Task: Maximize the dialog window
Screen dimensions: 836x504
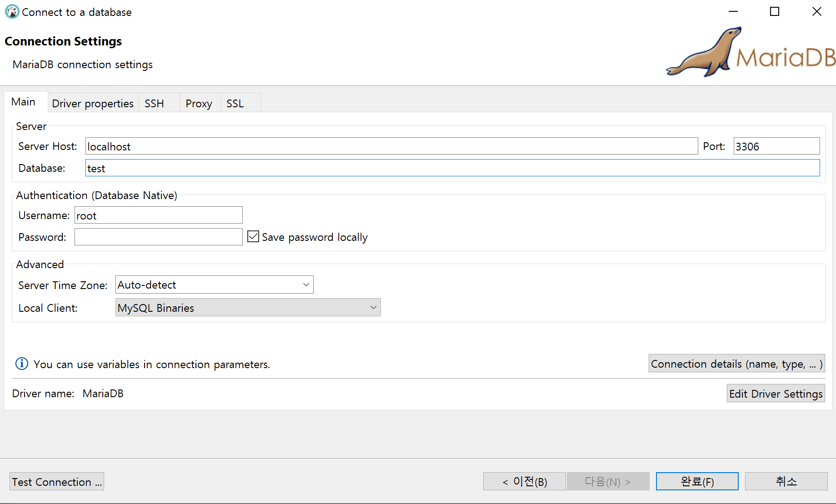Action: [x=775, y=12]
